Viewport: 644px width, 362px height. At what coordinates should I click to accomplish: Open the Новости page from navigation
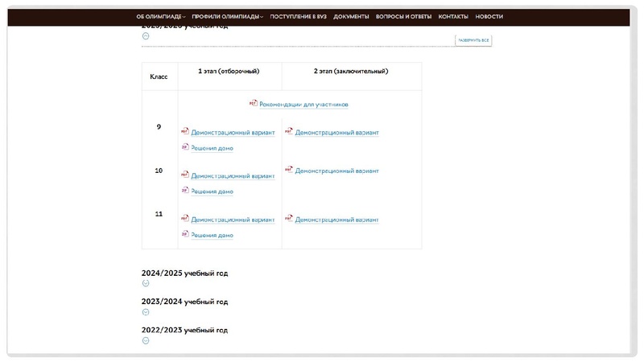click(x=489, y=17)
